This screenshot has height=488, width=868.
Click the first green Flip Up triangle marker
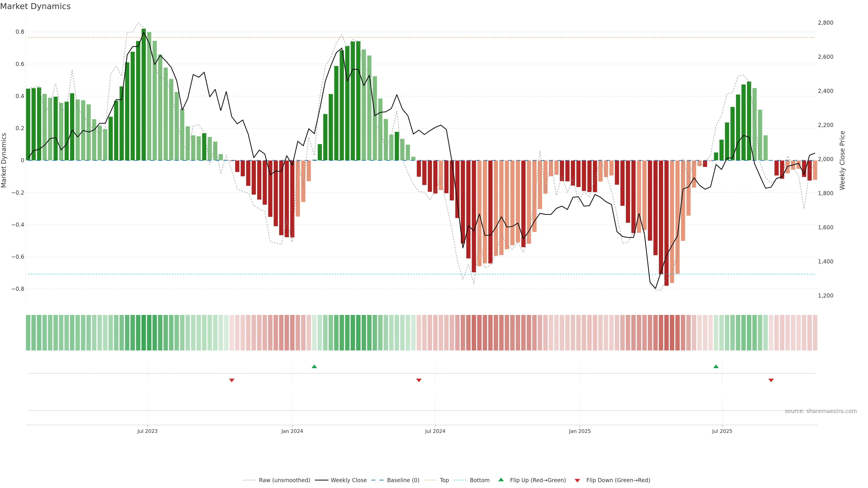(x=314, y=366)
